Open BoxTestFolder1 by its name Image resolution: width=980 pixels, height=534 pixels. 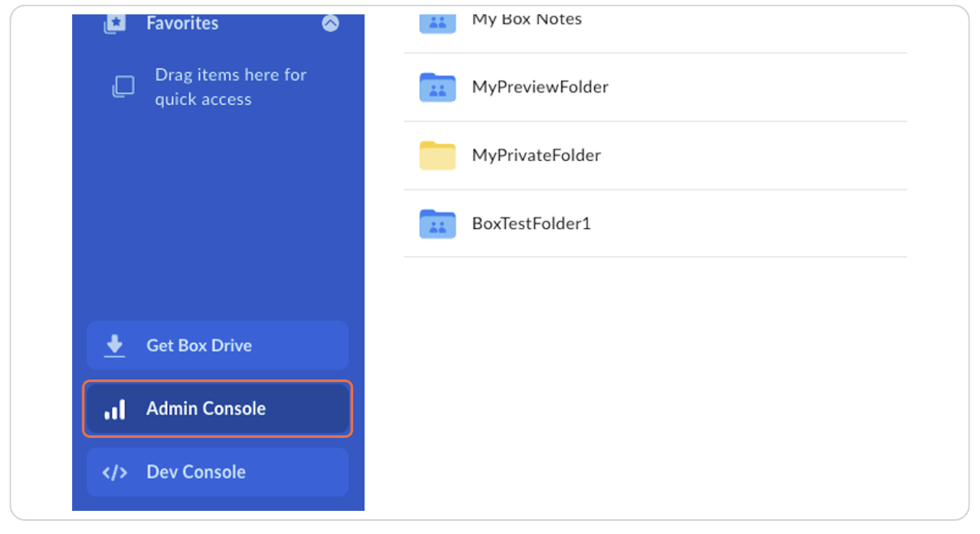[531, 223]
